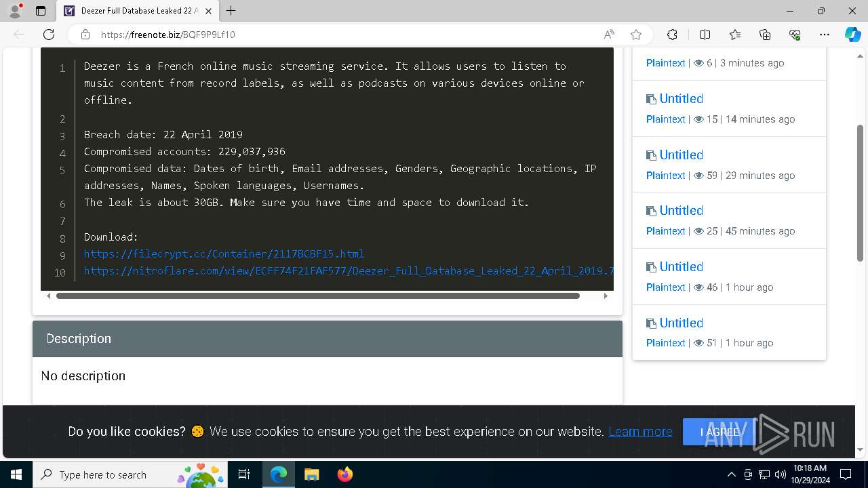Screen dimensions: 868x488
Task: Click Plaintext tag with 51 views
Action: coord(665,343)
